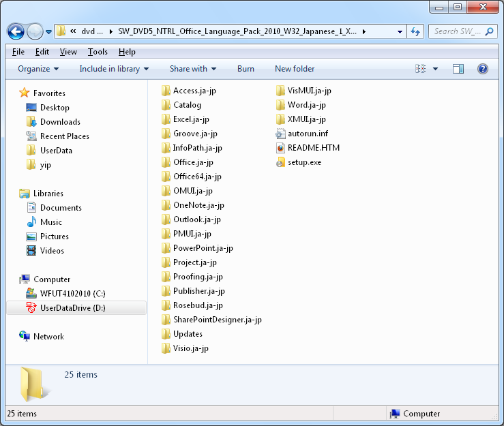Select the Excel.ja-jp folder icon
The width and height of the screenshot is (504, 426).
point(166,119)
